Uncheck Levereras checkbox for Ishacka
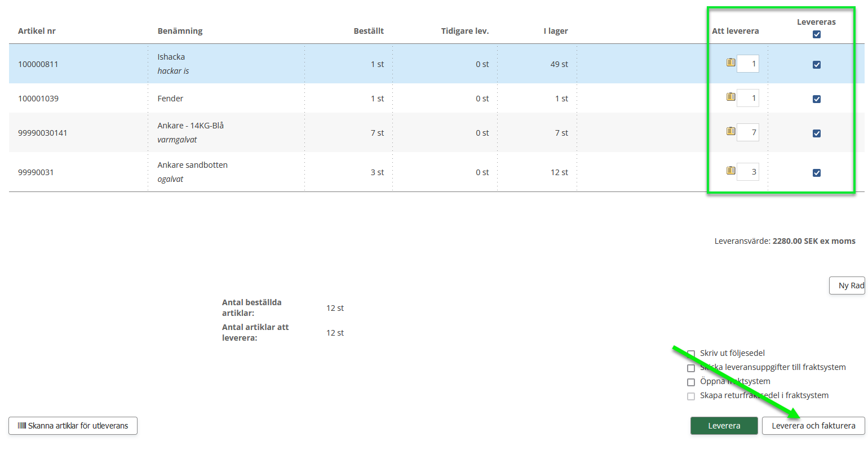This screenshot has width=868, height=455. click(x=816, y=65)
